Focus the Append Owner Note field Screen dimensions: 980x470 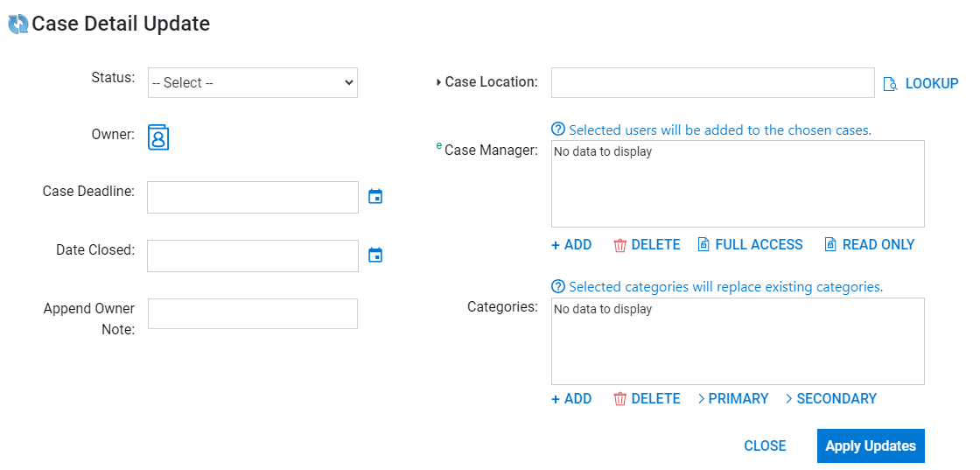pyautogui.click(x=253, y=313)
